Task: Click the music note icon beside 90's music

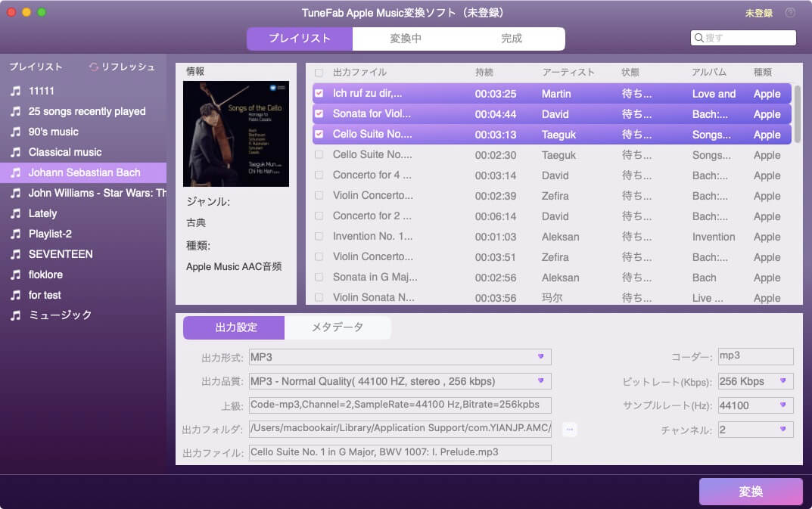Action: (x=15, y=132)
